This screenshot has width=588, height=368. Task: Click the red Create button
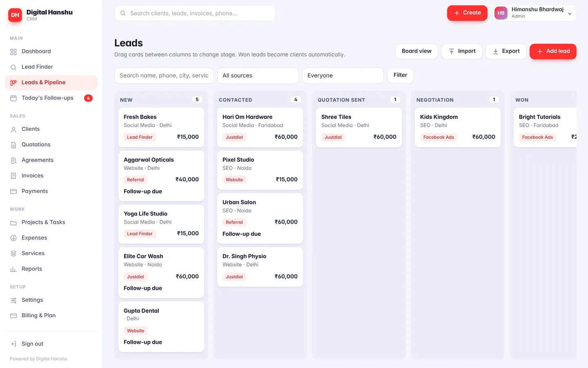467,13
